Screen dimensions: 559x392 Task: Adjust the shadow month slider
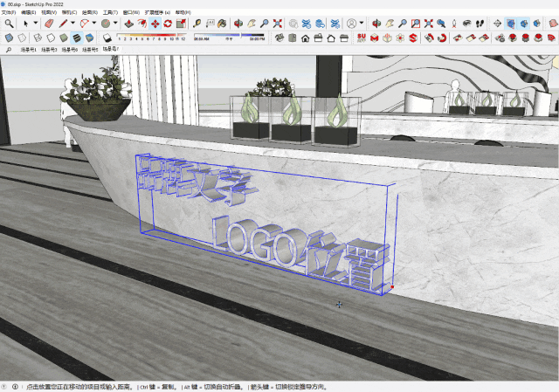[x=152, y=37]
